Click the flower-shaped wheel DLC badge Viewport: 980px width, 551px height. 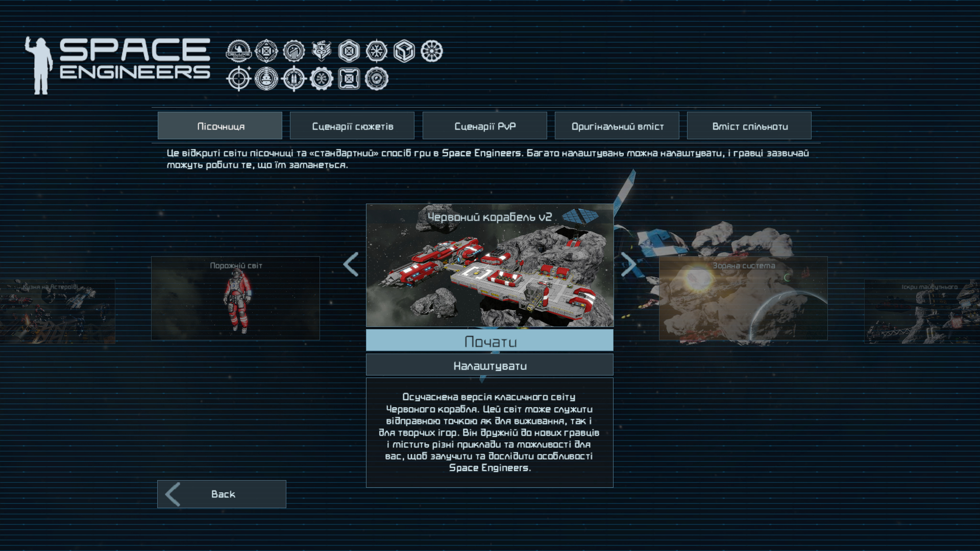tap(432, 52)
